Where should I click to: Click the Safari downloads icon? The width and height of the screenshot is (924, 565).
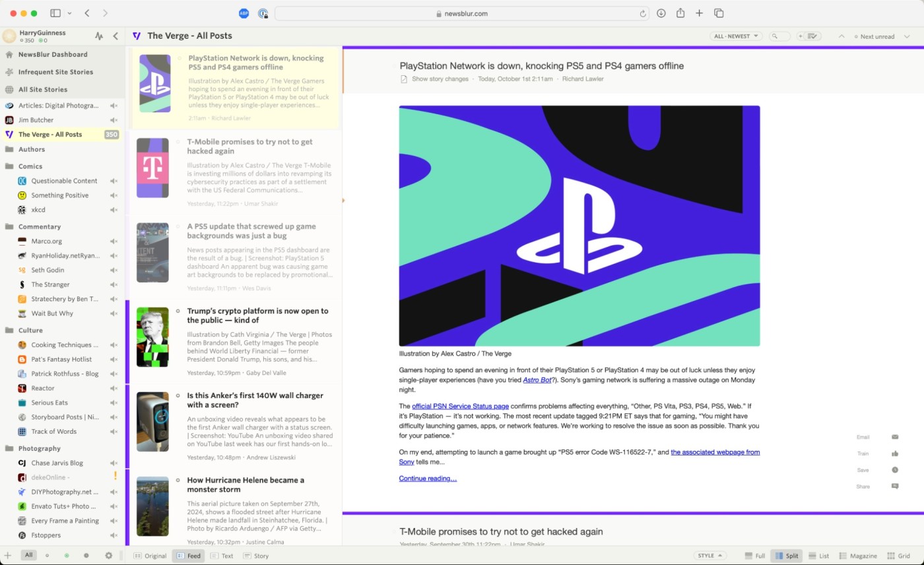coord(661,13)
